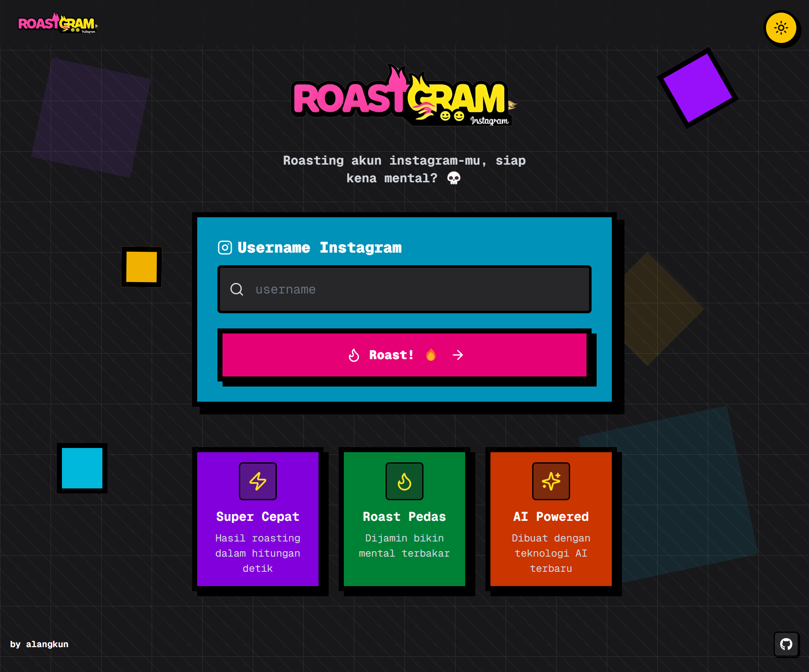Screen dimensions: 809x672
Task: Open the GitHub repository icon
Action: (786, 644)
